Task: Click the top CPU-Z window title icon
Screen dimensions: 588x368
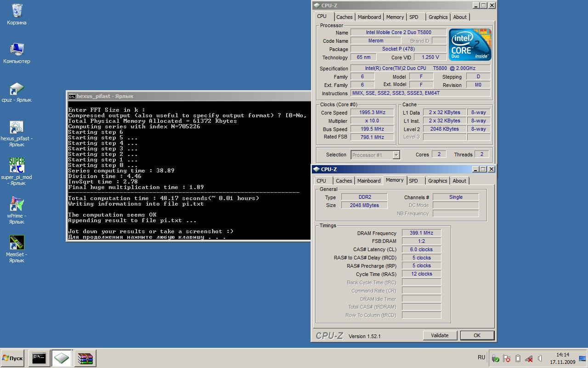Action: click(317, 6)
